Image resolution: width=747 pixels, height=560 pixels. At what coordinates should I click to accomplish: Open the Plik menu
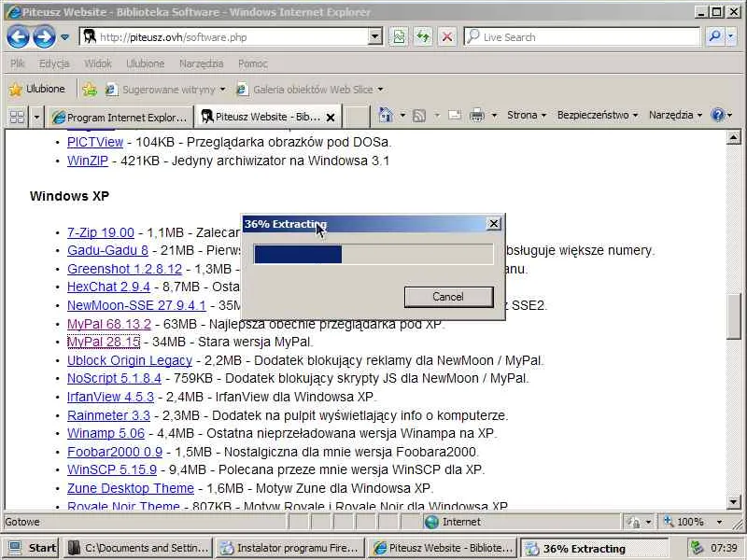pos(18,63)
